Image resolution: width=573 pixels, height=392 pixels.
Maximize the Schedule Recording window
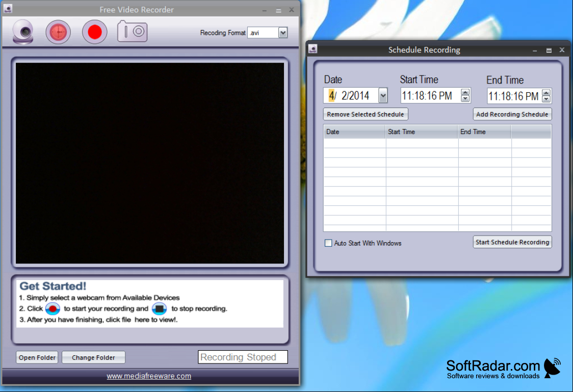point(549,50)
